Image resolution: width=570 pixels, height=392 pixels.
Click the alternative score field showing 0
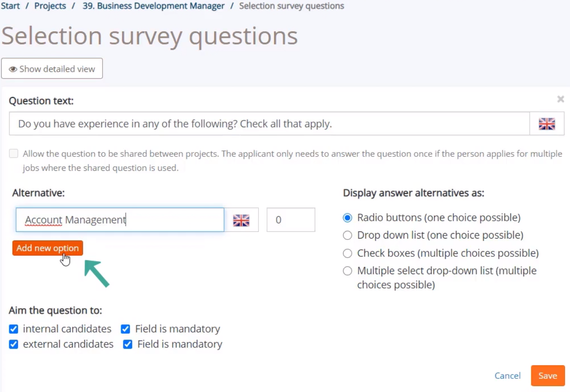291,220
